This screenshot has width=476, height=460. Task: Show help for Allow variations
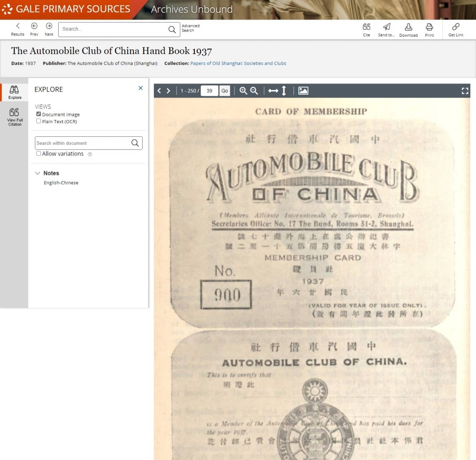(x=90, y=154)
